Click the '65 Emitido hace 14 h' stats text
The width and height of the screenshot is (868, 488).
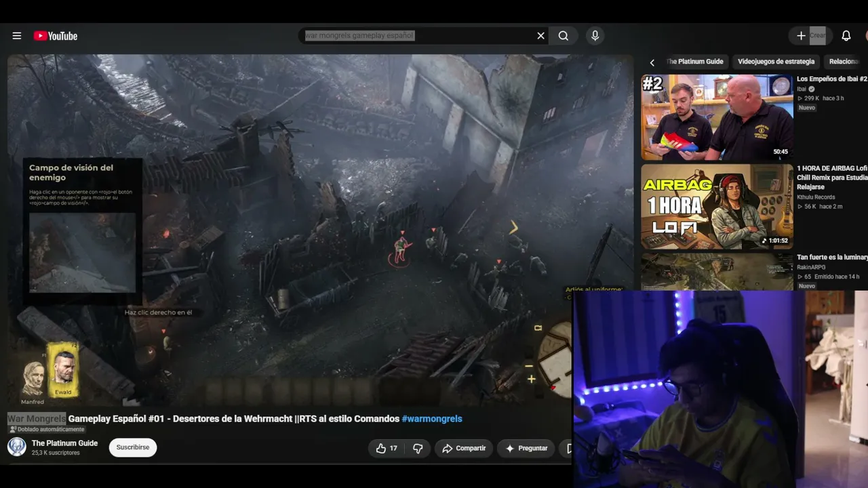(828, 277)
